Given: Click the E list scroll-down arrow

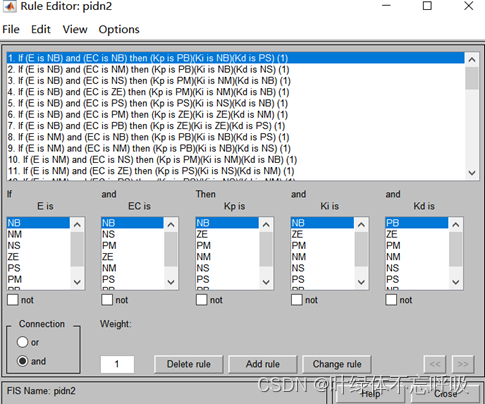Looking at the screenshot, I should click(77, 282).
